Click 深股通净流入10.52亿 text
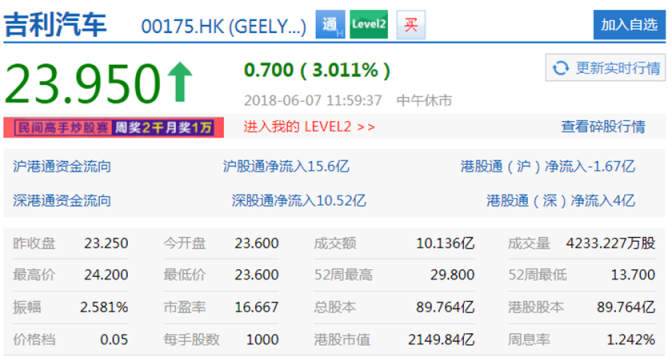The height and width of the screenshot is (362, 672). click(x=299, y=200)
